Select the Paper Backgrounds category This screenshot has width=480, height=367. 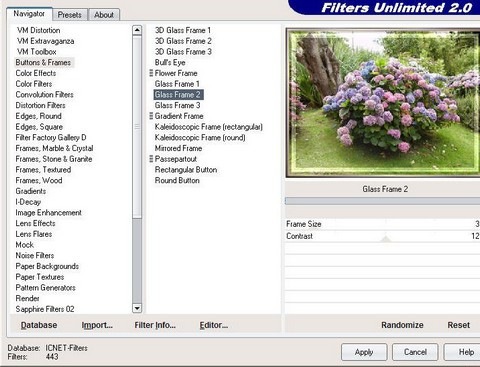click(47, 266)
